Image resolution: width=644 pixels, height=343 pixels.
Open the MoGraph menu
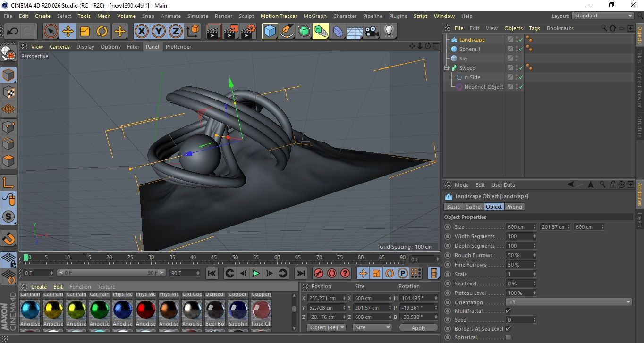[315, 16]
